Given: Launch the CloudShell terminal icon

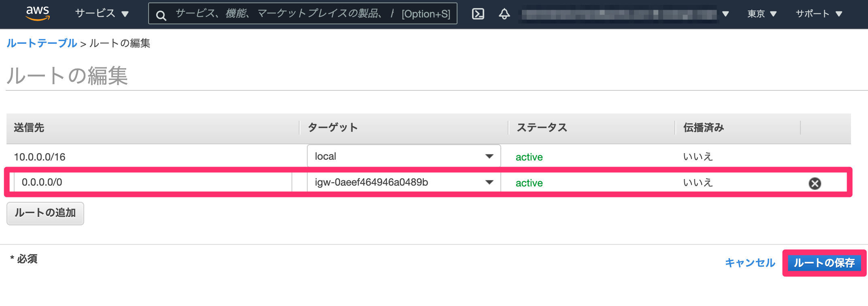Looking at the screenshot, I should click(x=478, y=14).
